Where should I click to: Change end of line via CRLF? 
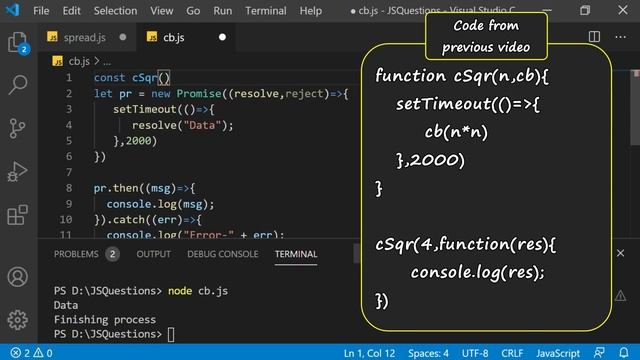[x=512, y=353]
